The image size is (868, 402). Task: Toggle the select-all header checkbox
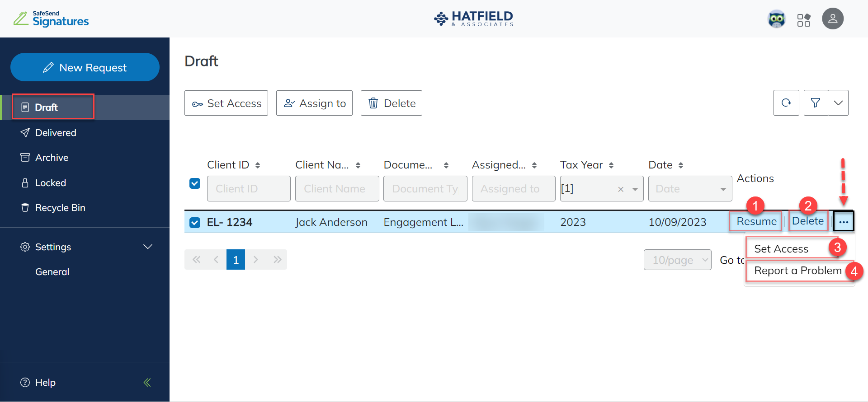point(195,183)
